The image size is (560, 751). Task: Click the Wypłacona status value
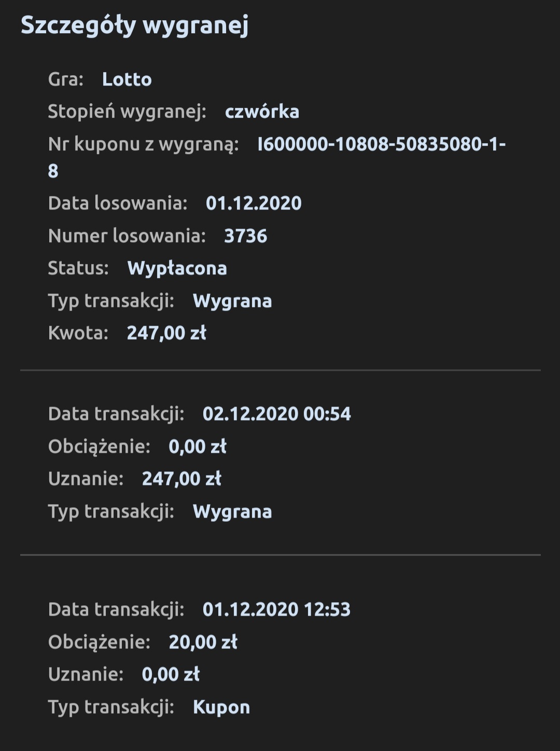177,268
